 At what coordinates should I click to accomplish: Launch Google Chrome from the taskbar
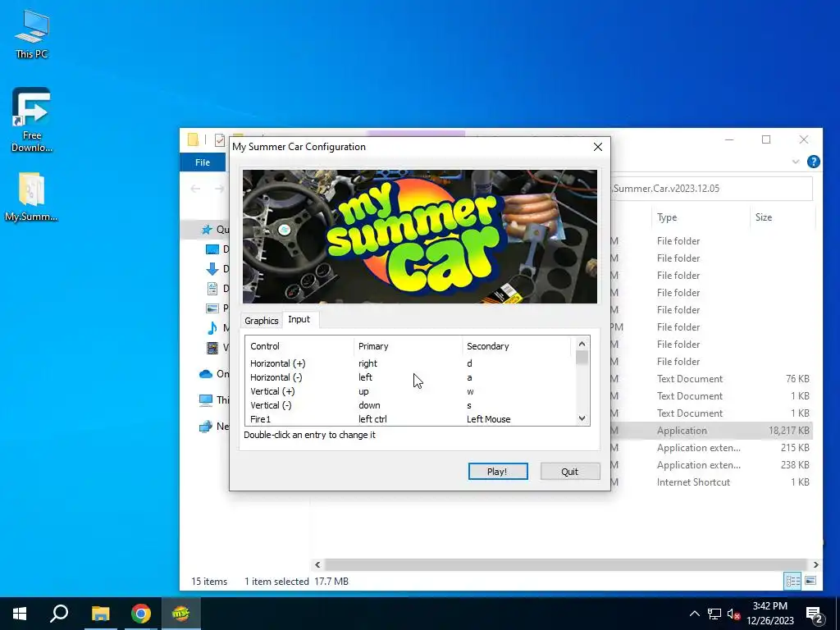(141, 614)
